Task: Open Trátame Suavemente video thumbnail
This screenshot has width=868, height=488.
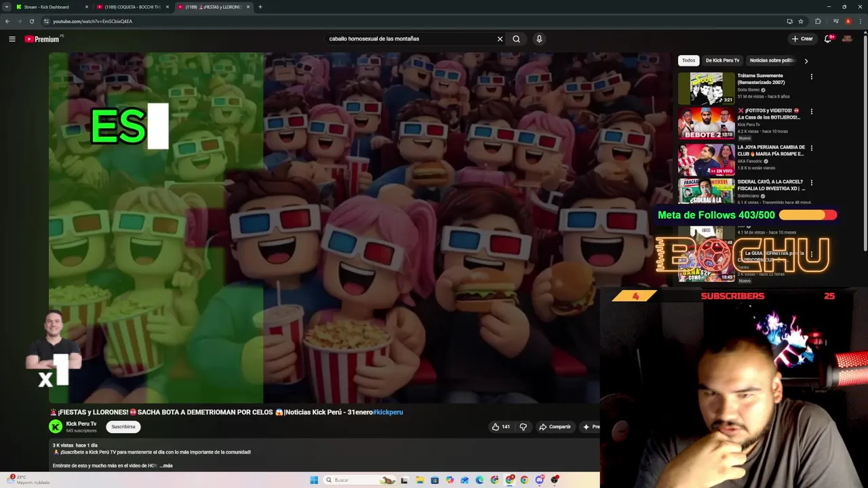Action: [706, 88]
